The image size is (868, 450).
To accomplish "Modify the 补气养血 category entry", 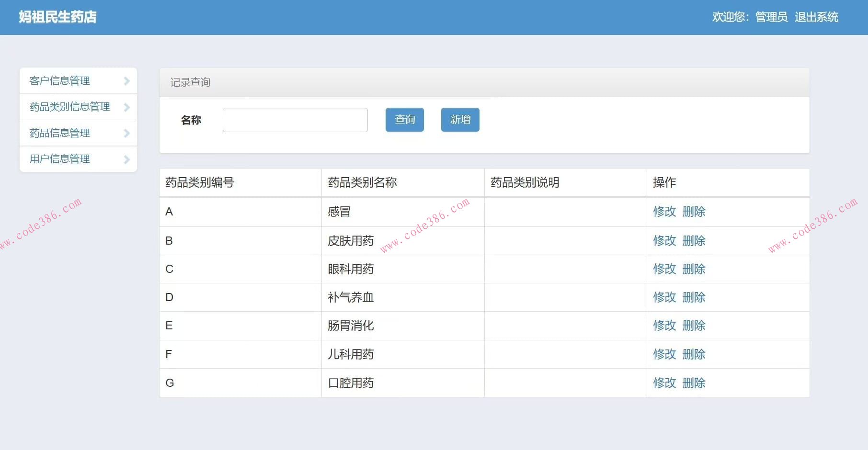I will pos(664,297).
